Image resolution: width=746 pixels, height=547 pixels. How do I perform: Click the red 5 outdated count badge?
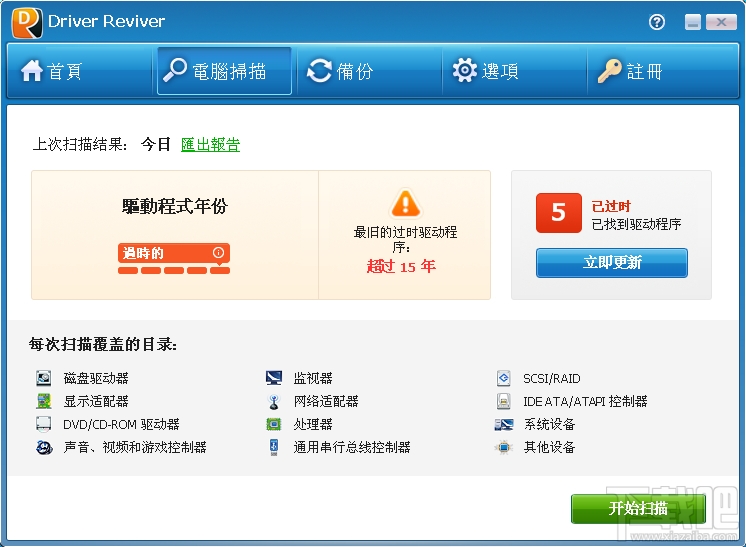559,213
